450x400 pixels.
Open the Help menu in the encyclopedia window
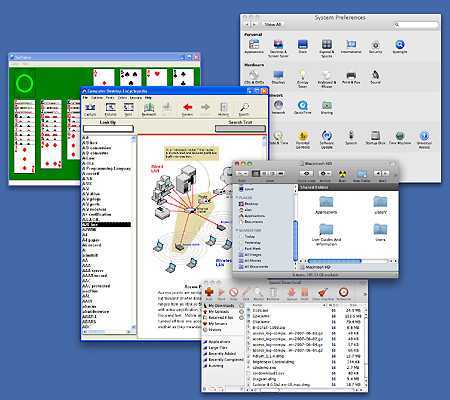click(x=148, y=98)
